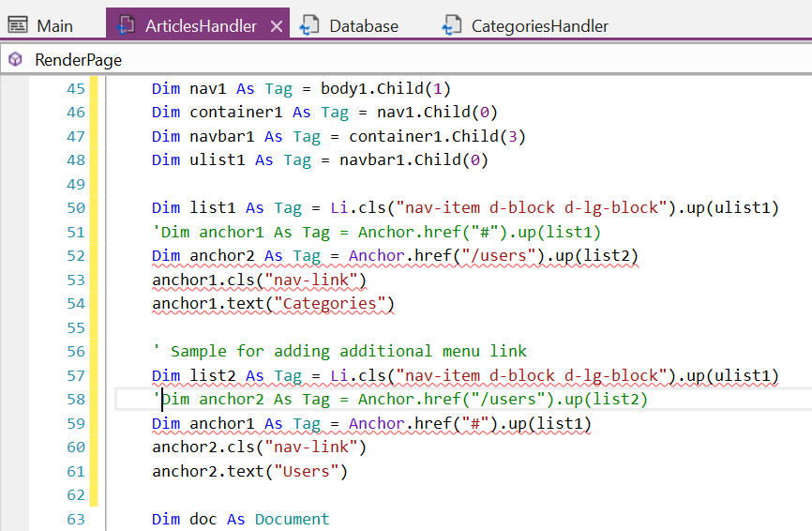This screenshot has height=531, width=812.
Task: Click line number 63 in the gutter
Action: [76, 519]
